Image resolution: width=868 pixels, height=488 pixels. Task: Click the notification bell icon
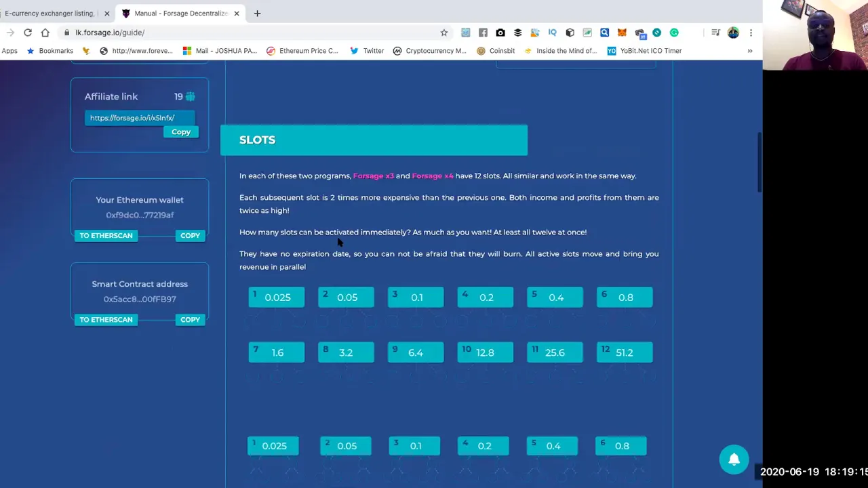[x=734, y=460]
